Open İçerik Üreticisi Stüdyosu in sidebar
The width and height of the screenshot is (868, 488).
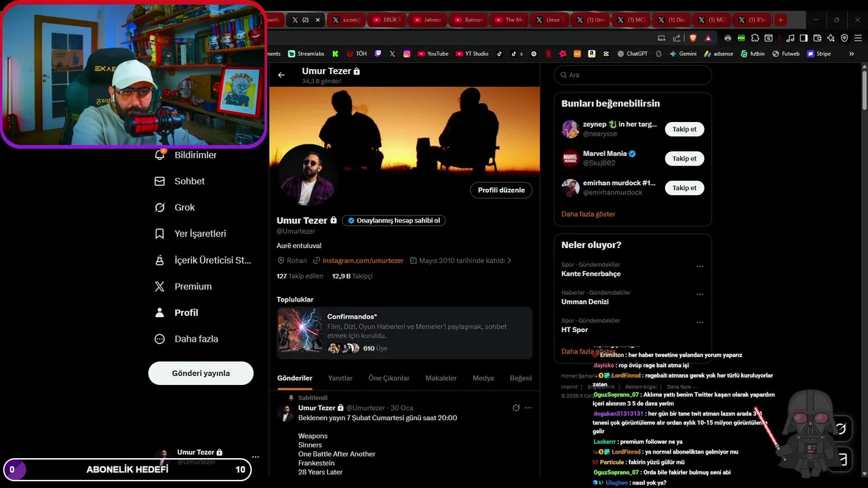pyautogui.click(x=203, y=260)
